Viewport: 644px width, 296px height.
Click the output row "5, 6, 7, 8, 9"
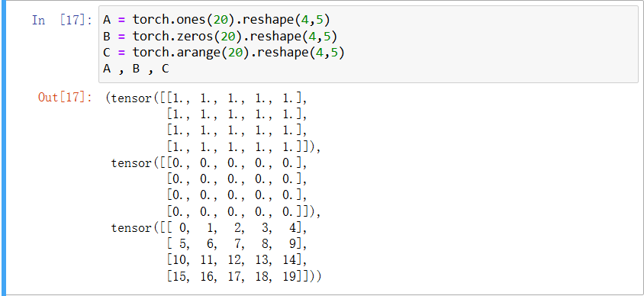(237, 244)
